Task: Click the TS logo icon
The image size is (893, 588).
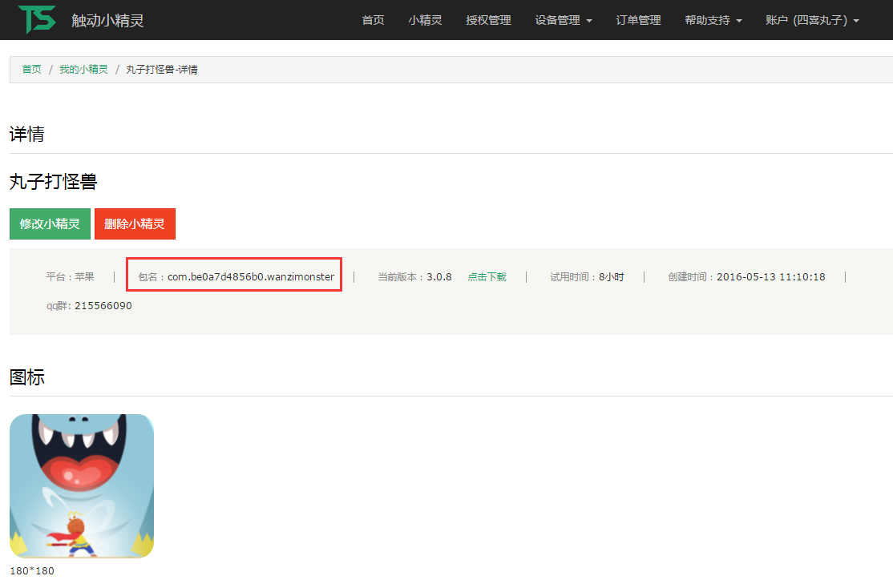Action: click(37, 19)
